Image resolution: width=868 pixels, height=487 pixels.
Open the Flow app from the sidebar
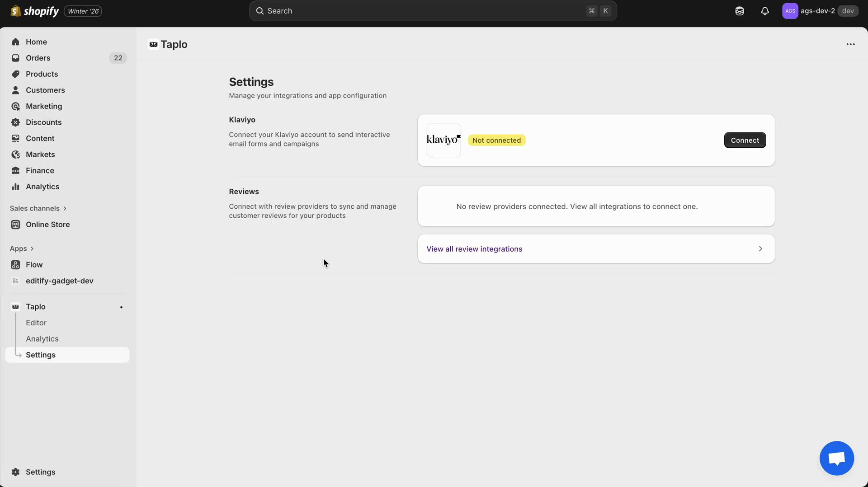pos(34,265)
